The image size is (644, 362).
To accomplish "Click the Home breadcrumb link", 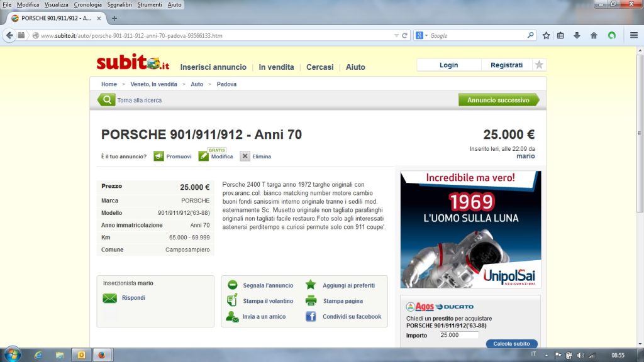I will (x=109, y=84).
